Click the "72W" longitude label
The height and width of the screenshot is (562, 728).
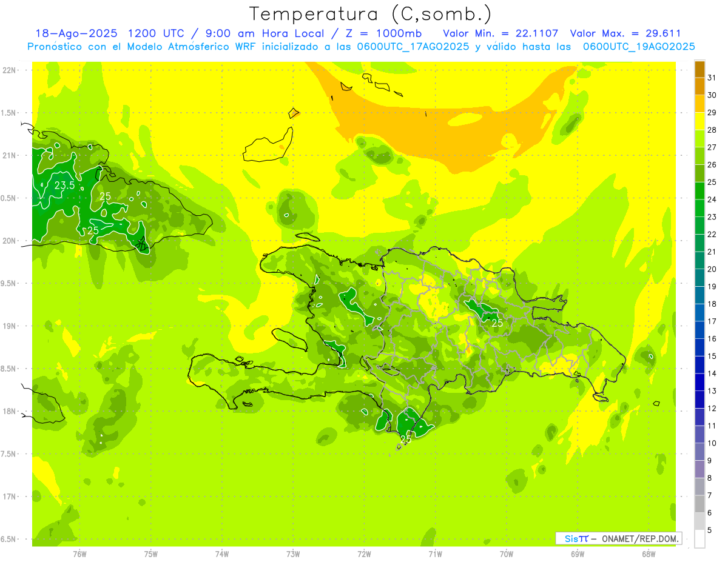(364, 554)
